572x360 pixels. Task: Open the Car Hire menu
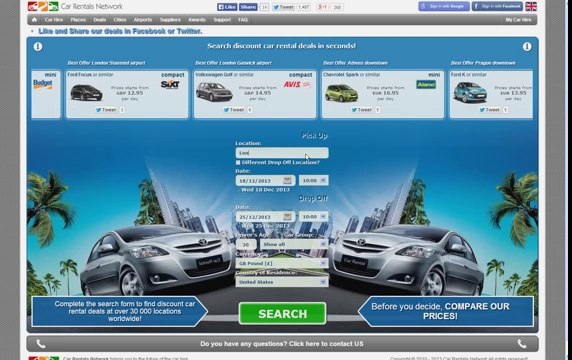[x=54, y=20]
